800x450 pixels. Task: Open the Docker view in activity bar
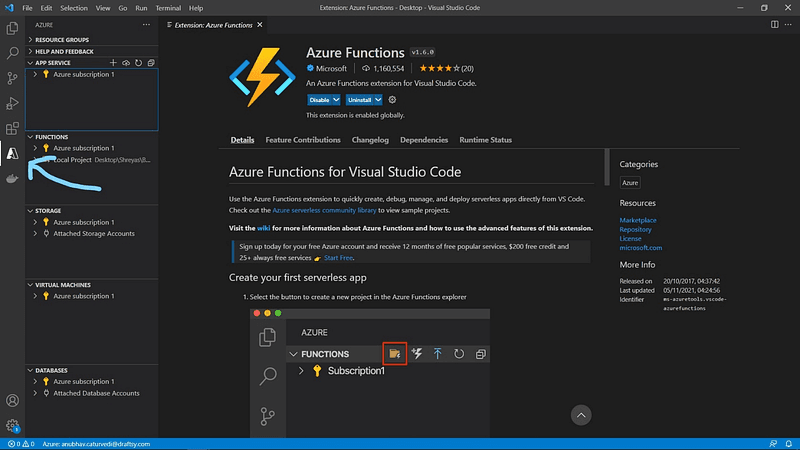pyautogui.click(x=12, y=179)
